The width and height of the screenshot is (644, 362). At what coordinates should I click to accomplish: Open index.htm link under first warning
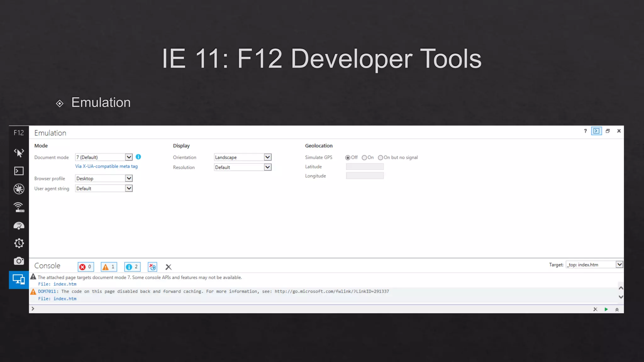(x=65, y=284)
